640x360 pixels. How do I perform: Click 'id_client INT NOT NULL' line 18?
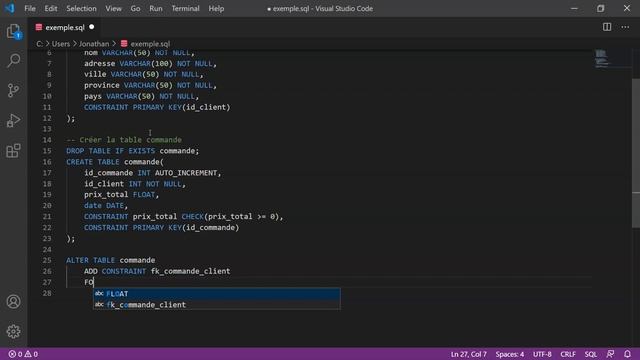coord(133,184)
